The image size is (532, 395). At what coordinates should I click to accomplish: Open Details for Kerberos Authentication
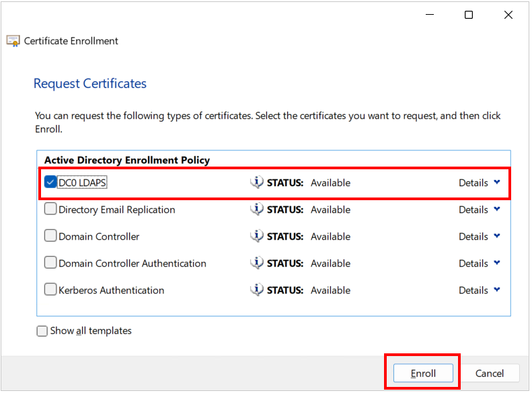(480, 290)
